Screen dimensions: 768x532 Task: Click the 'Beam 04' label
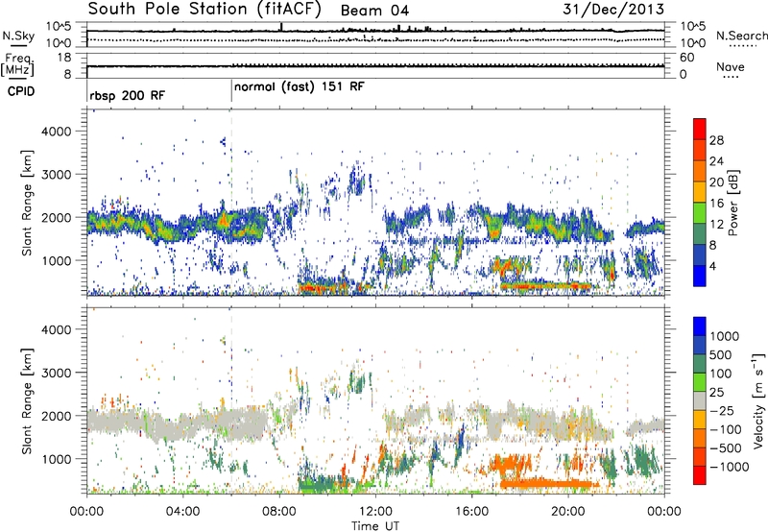tap(374, 11)
